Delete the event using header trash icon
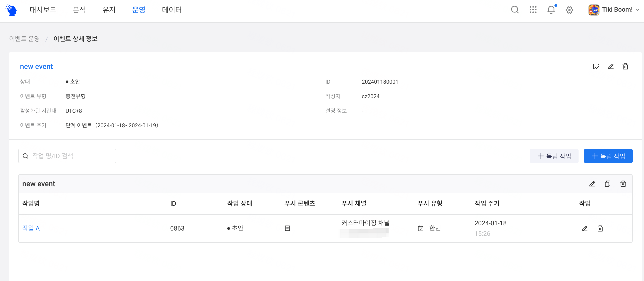The image size is (644, 281). click(625, 67)
